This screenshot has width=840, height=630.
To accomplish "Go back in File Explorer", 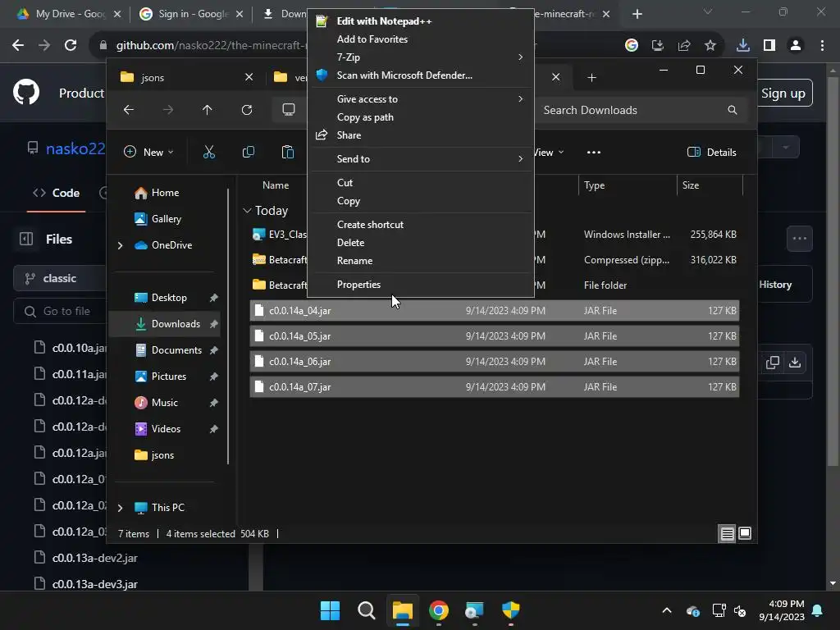I will [x=129, y=110].
